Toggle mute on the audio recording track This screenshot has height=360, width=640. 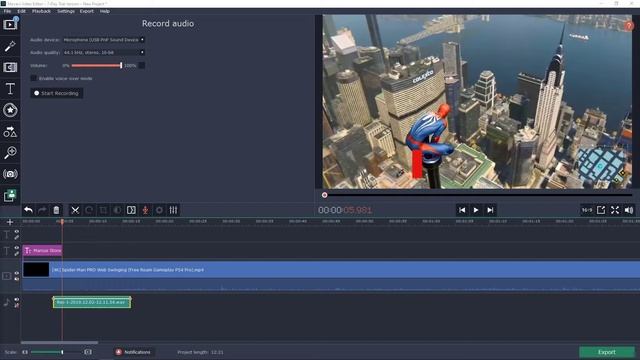pyautogui.click(x=17, y=305)
